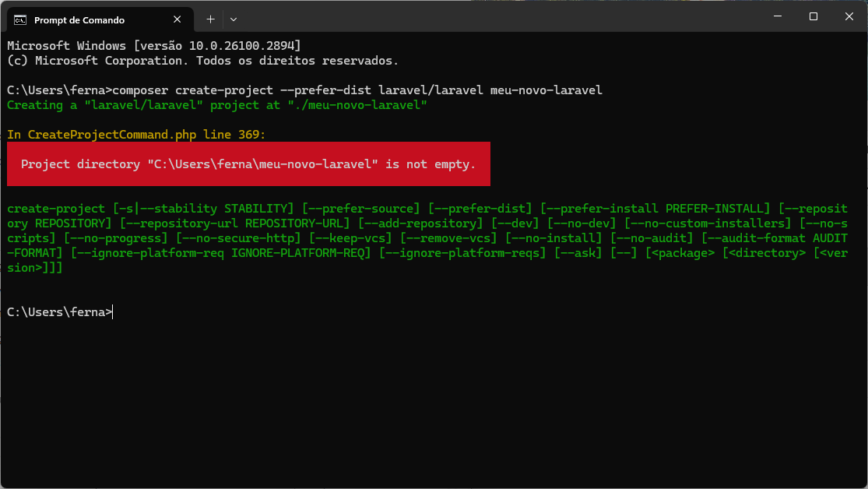Close the terminal window
The width and height of the screenshot is (868, 489).
tap(849, 16)
